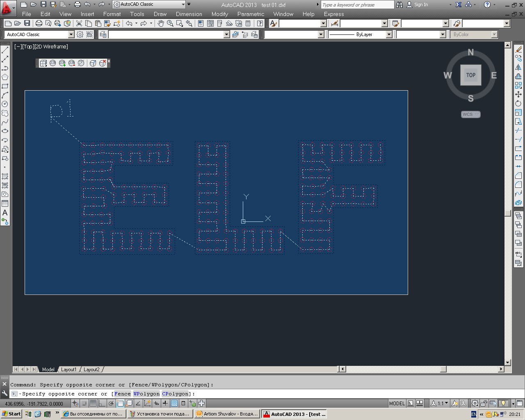525x420 pixels.
Task: Switch to the Layout2 tab
Action: tap(91, 370)
